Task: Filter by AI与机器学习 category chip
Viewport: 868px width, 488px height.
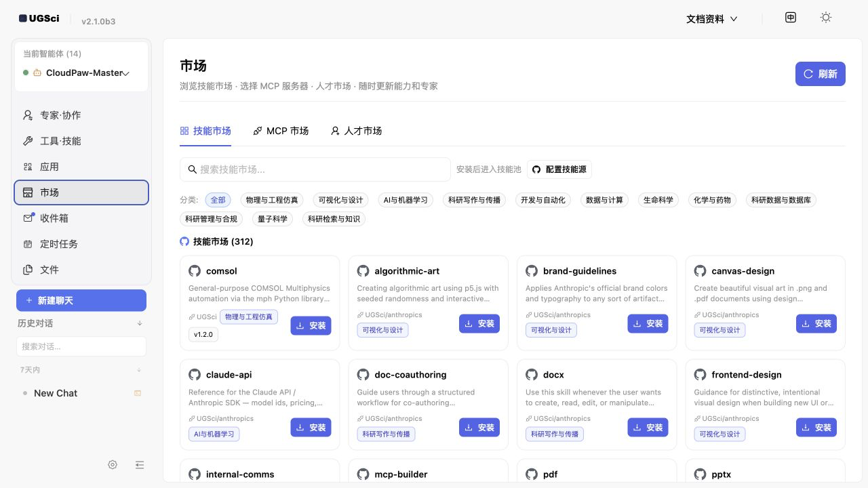Action: [x=406, y=200]
